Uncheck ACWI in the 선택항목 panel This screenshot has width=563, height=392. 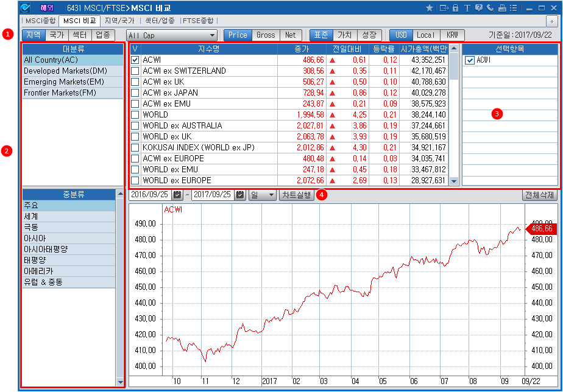point(470,60)
